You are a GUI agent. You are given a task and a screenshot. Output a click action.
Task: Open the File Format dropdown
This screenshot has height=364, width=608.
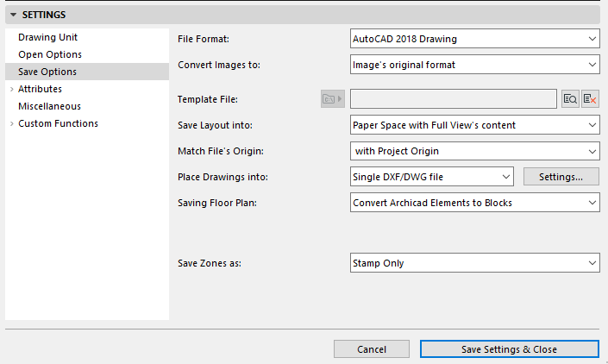pos(474,39)
